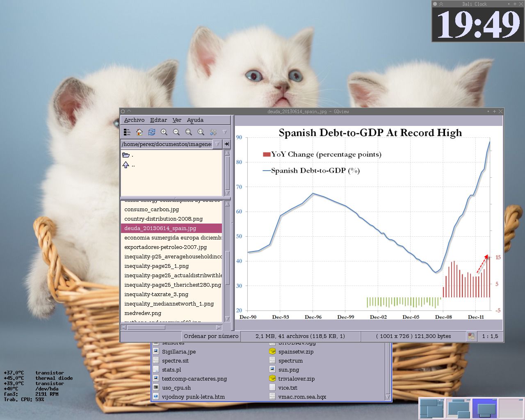Image resolution: width=525 pixels, height=420 pixels.
Task: Select medvedev.png in file list
Action: pyautogui.click(x=171, y=313)
